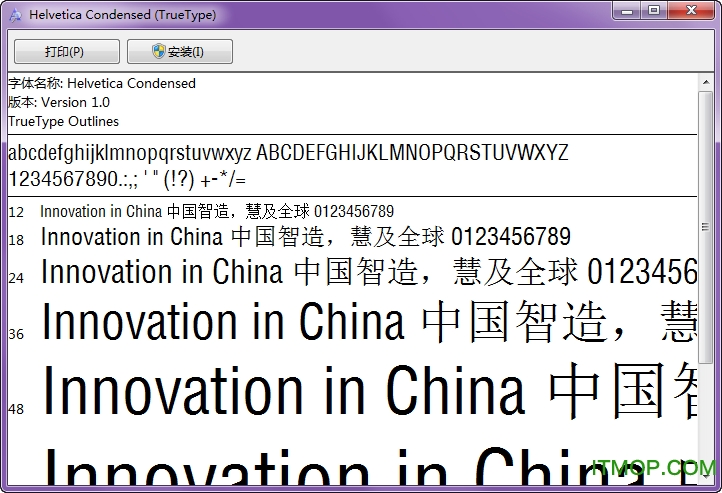This screenshot has width=722, height=493.
Task: Click the scrollbar up arrow
Action: pos(707,82)
